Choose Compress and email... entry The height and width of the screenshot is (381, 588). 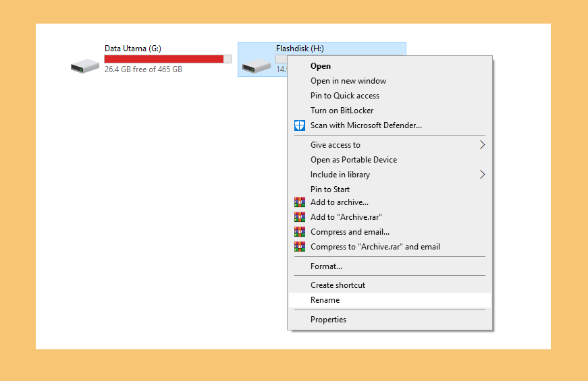pyautogui.click(x=390, y=232)
